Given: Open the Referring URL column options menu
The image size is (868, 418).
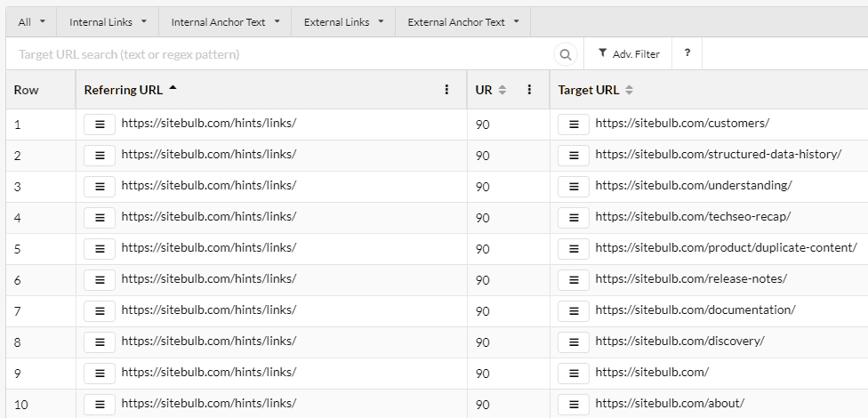Looking at the screenshot, I should coord(446,90).
